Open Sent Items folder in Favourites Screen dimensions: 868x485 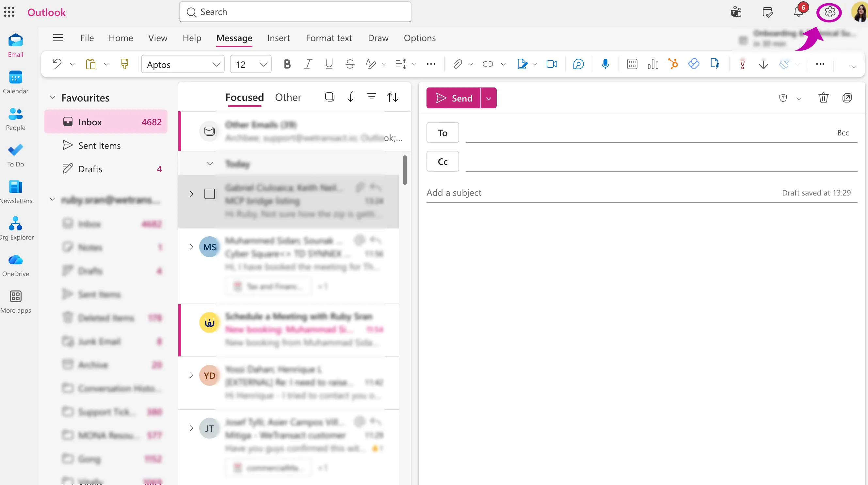106,146
